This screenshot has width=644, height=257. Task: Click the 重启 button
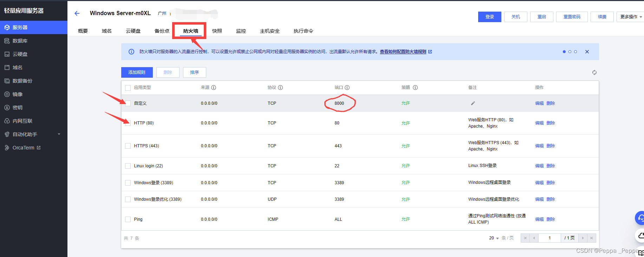click(x=542, y=17)
